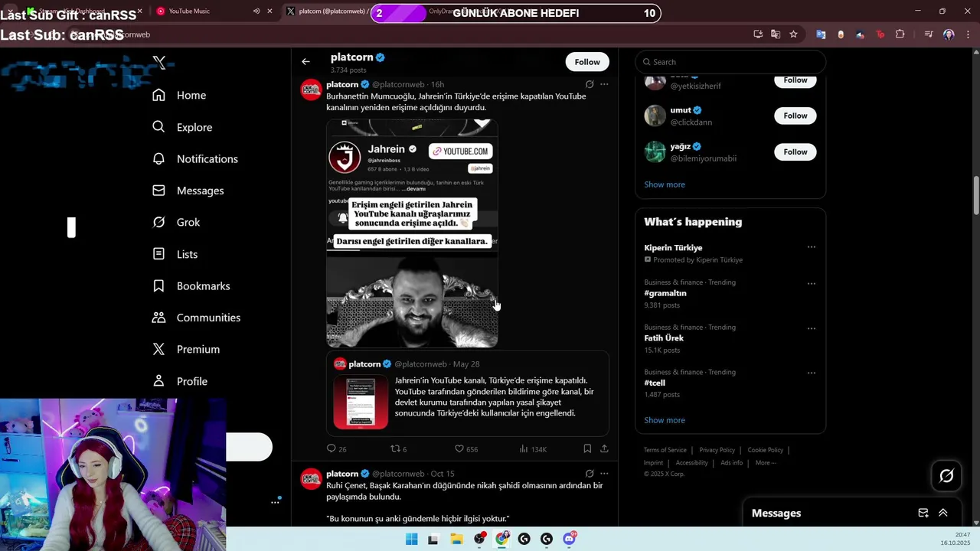Follow the @yetkisizherif account

click(795, 80)
